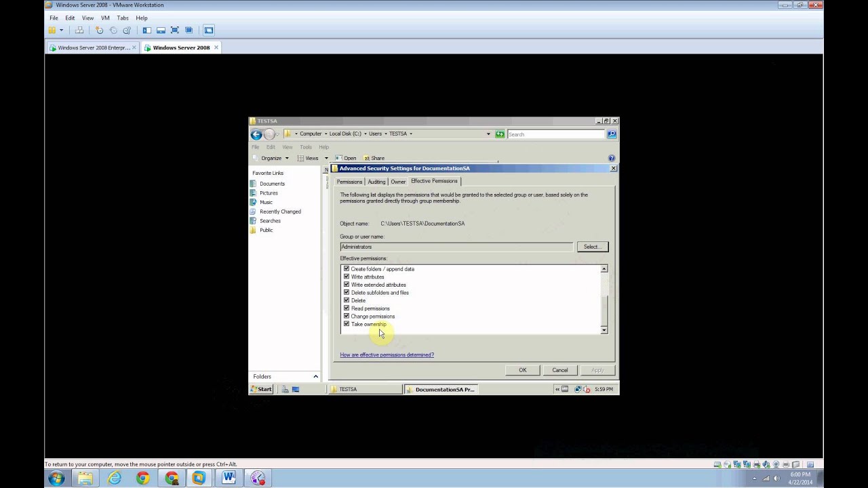Switch to Windows Server 2008 Enterprise VM tab
Image resolution: width=868 pixels, height=488 pixels.
point(94,47)
